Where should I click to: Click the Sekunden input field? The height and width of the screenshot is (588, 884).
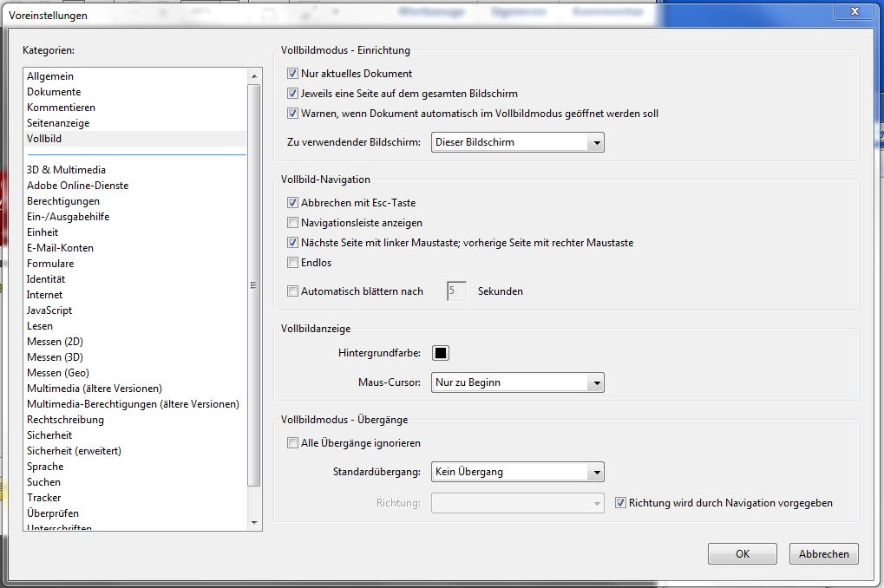pos(456,291)
